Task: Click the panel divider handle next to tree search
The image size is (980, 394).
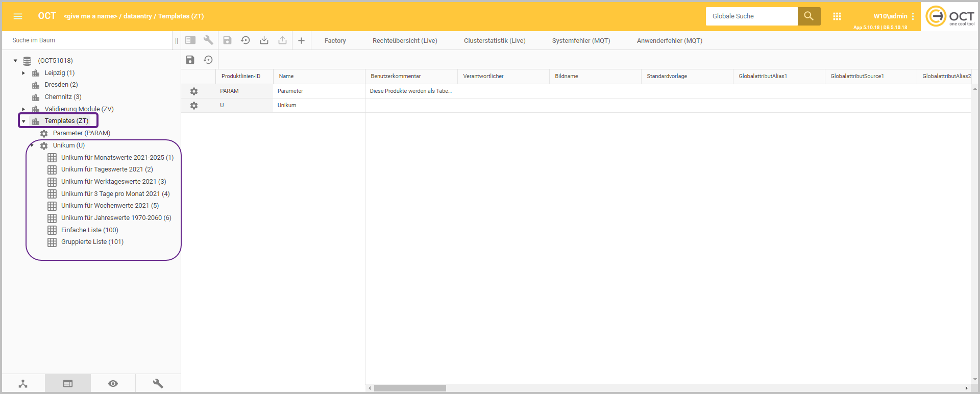Action: [x=177, y=40]
